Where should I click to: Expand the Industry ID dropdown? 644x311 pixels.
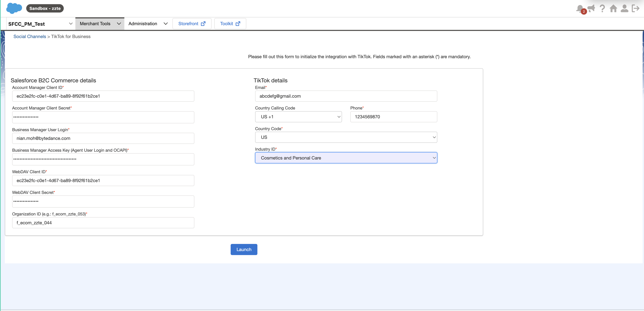[x=346, y=158]
